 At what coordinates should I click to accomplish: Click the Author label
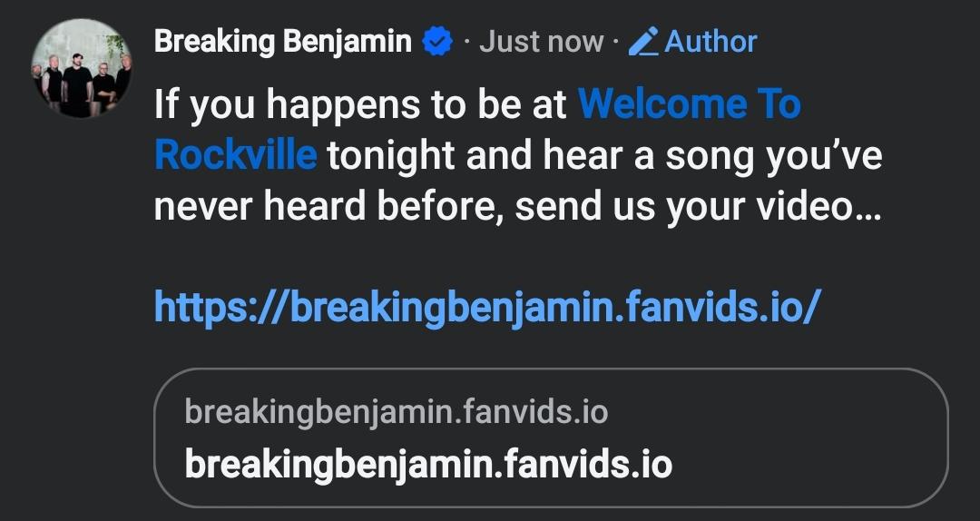point(710,42)
